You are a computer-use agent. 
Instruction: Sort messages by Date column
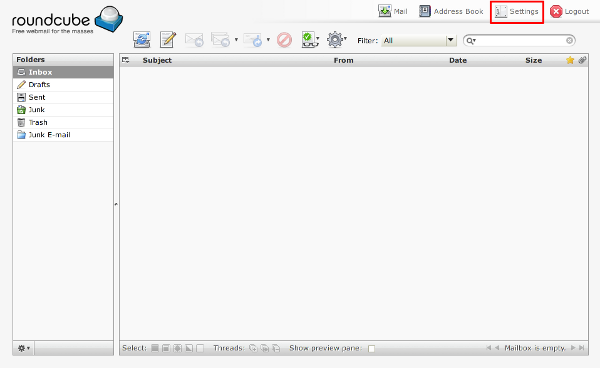pyautogui.click(x=458, y=60)
